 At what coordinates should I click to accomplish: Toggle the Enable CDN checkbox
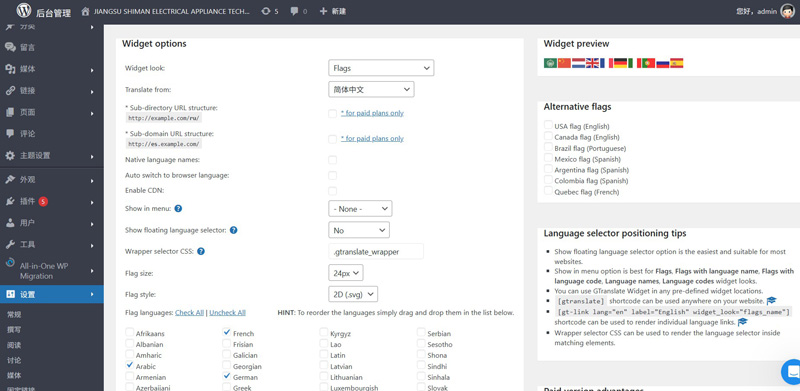click(333, 191)
